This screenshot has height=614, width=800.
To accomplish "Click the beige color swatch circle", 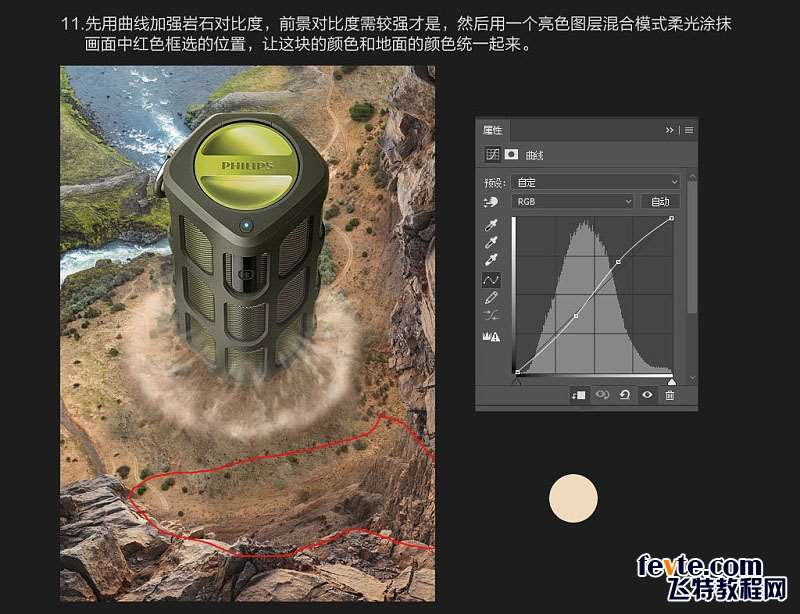I will tap(573, 498).
